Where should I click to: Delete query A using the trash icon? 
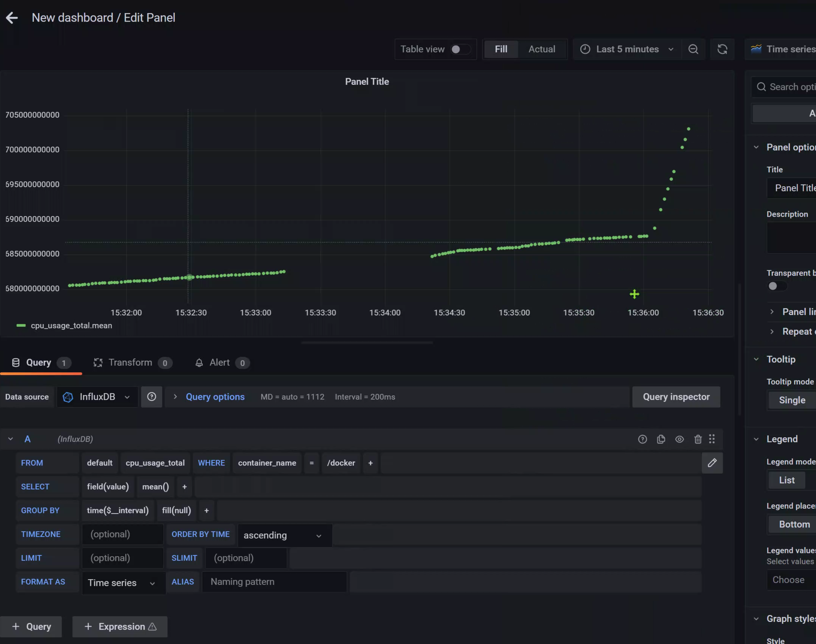(698, 439)
